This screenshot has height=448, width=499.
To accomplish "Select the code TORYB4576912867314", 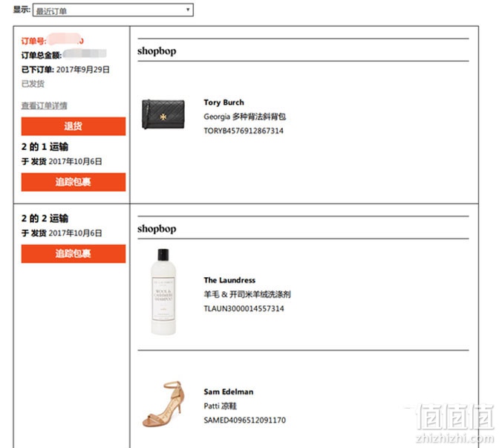I will (244, 131).
